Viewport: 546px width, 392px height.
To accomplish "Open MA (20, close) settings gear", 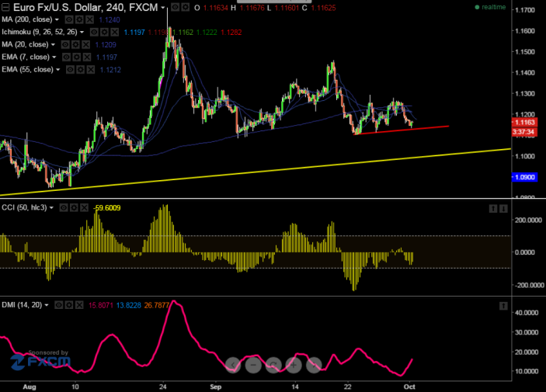I will pyautogui.click(x=75, y=44).
